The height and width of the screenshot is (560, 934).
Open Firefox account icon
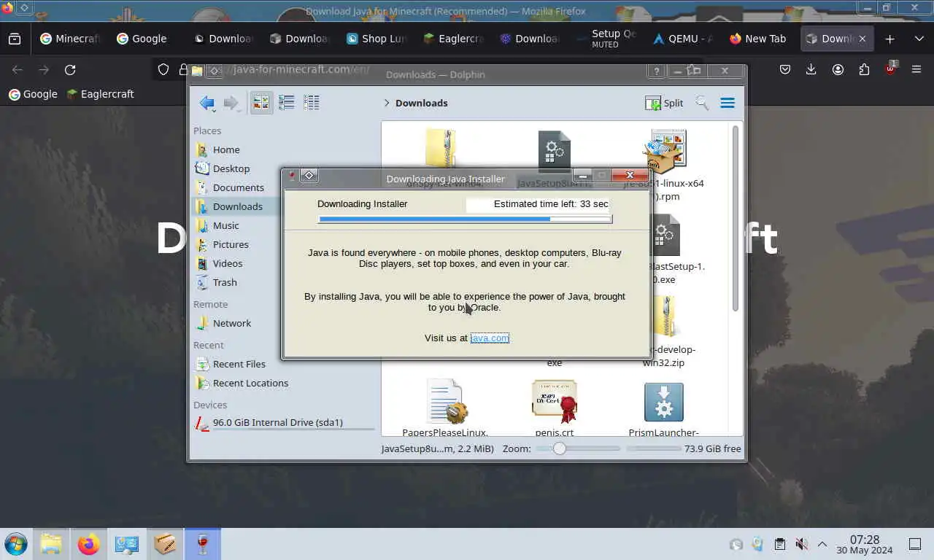tap(838, 69)
